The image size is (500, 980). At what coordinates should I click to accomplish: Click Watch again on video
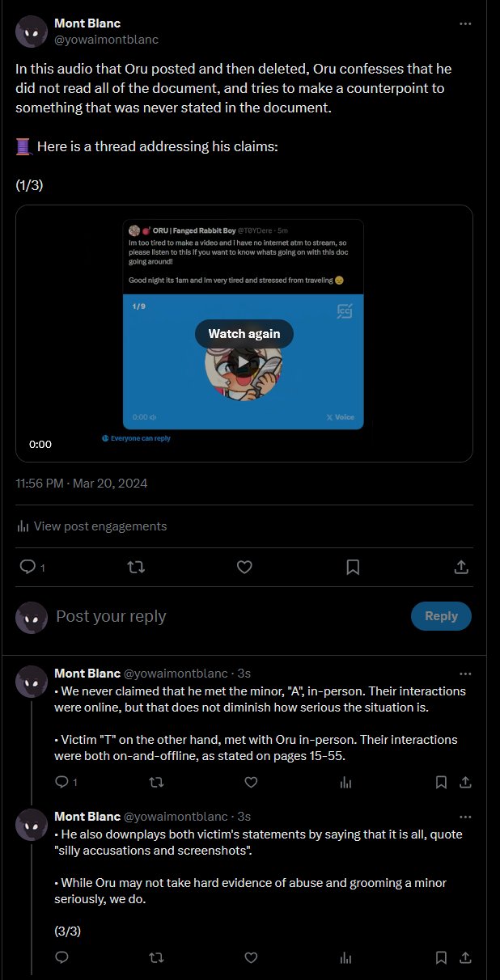pos(244,334)
